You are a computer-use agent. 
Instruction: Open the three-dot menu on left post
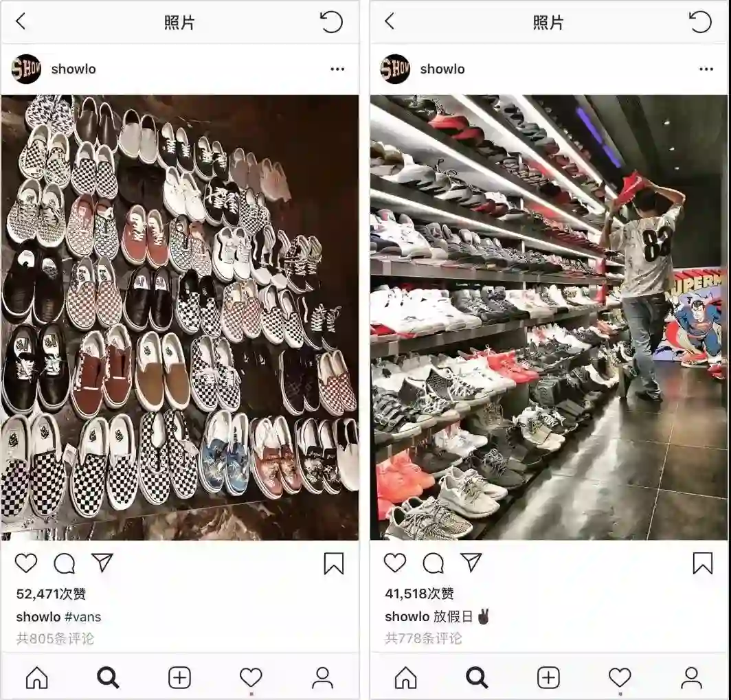(x=337, y=69)
